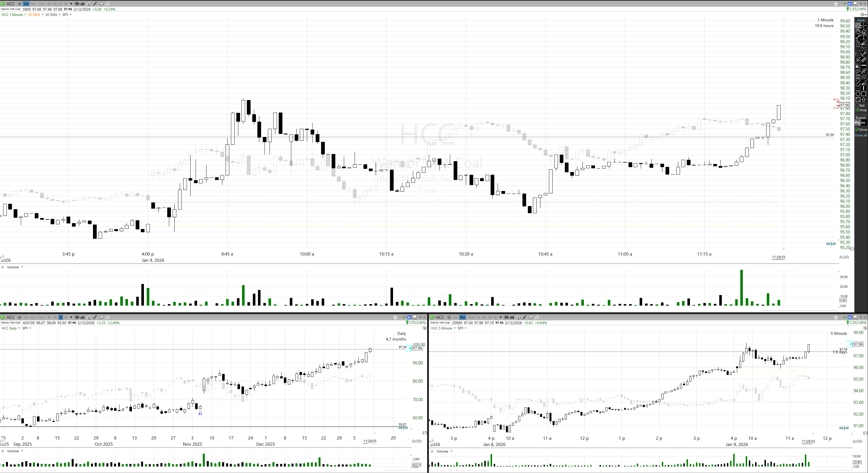This screenshot has height=473, width=868.
Task: Click the printer icon in top chart
Action: [19, 4]
